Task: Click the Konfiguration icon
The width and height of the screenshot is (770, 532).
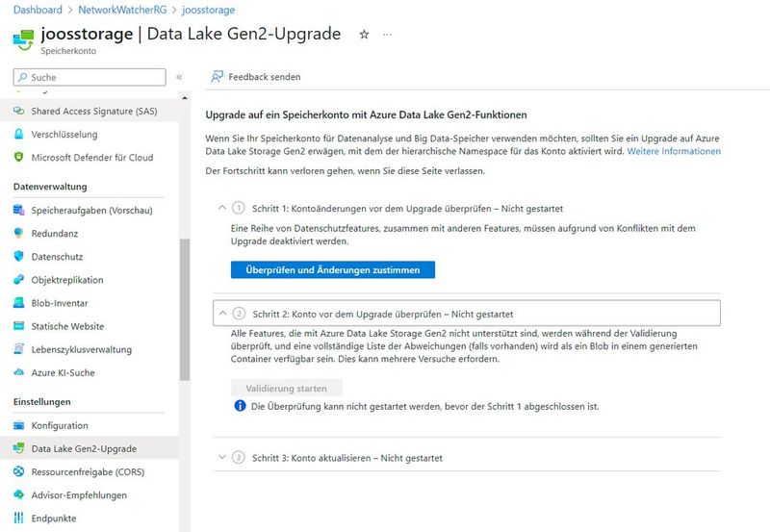Action: [18, 425]
